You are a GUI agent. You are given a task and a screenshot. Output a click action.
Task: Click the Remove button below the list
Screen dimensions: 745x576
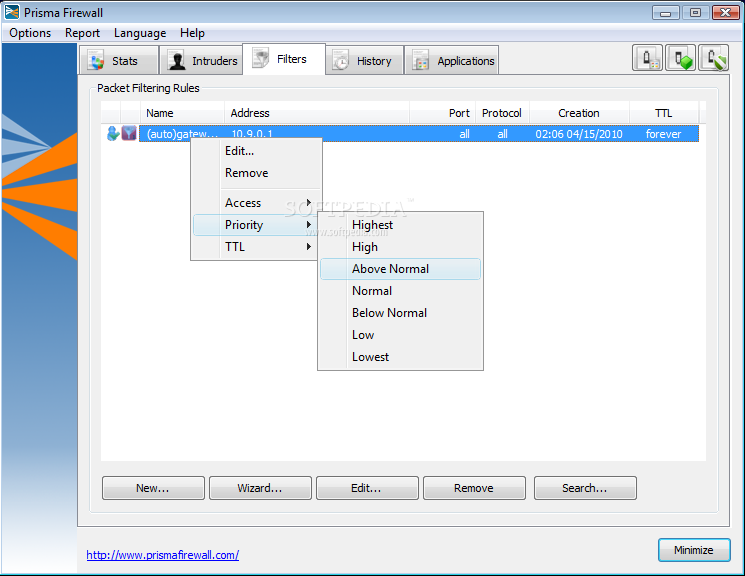pyautogui.click(x=474, y=488)
